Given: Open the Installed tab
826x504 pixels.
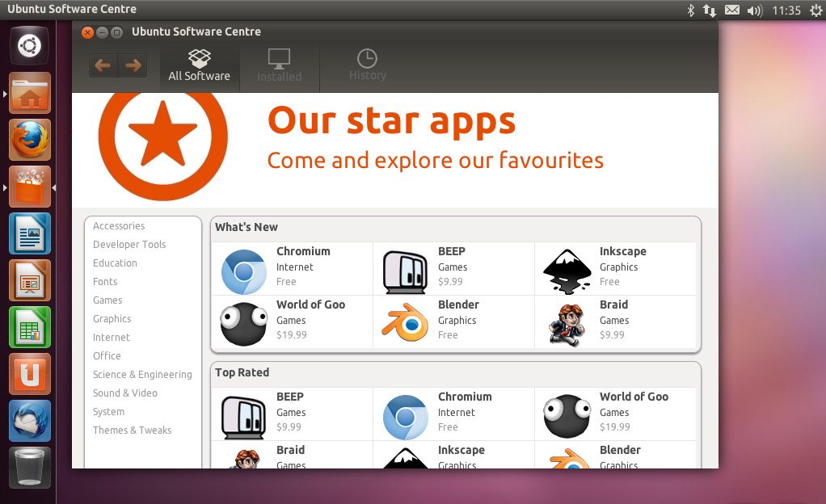Looking at the screenshot, I should tap(279, 66).
